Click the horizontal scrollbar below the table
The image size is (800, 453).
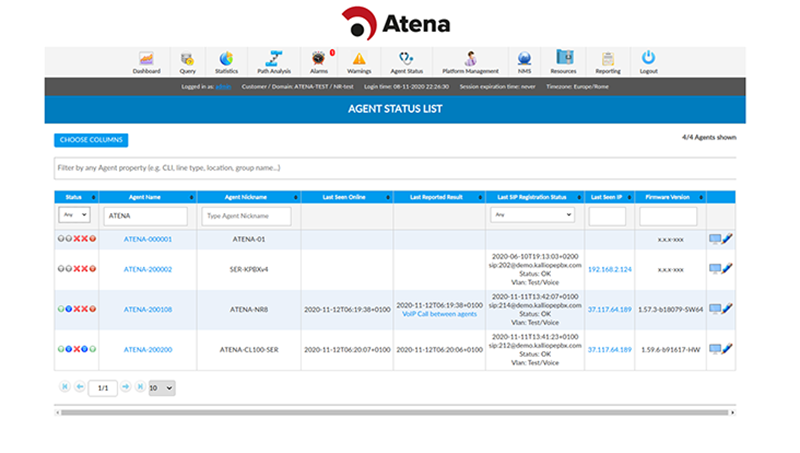(394, 412)
